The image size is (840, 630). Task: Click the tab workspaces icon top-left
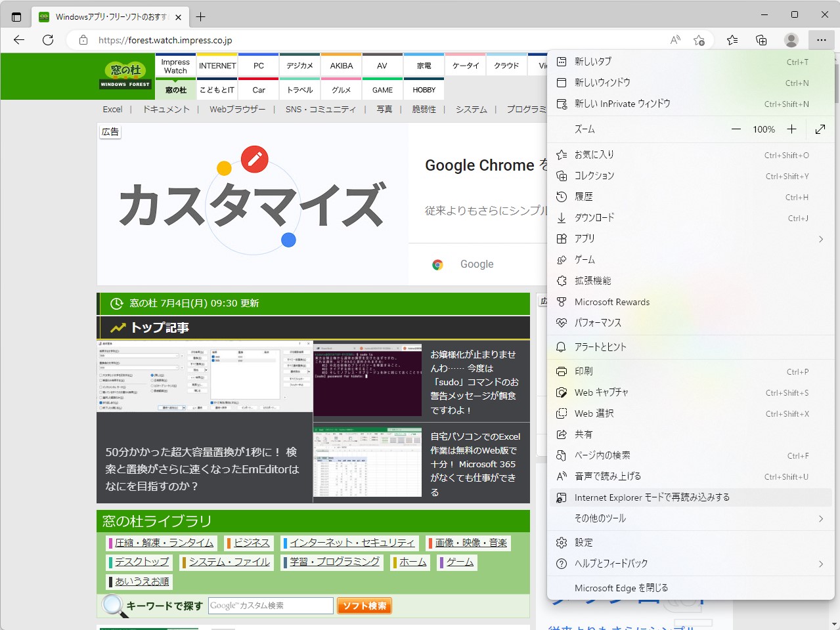pyautogui.click(x=16, y=16)
